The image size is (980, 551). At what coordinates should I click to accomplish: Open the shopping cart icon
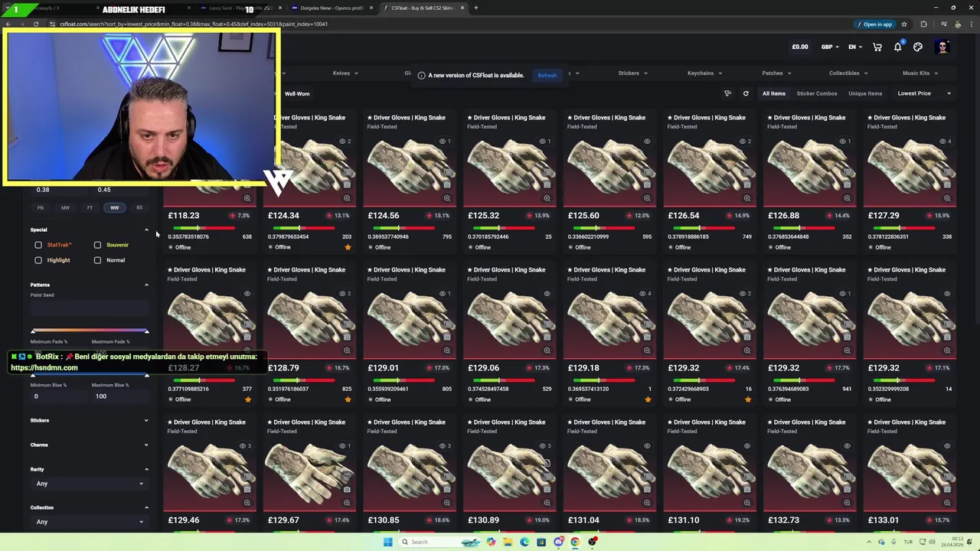(877, 47)
